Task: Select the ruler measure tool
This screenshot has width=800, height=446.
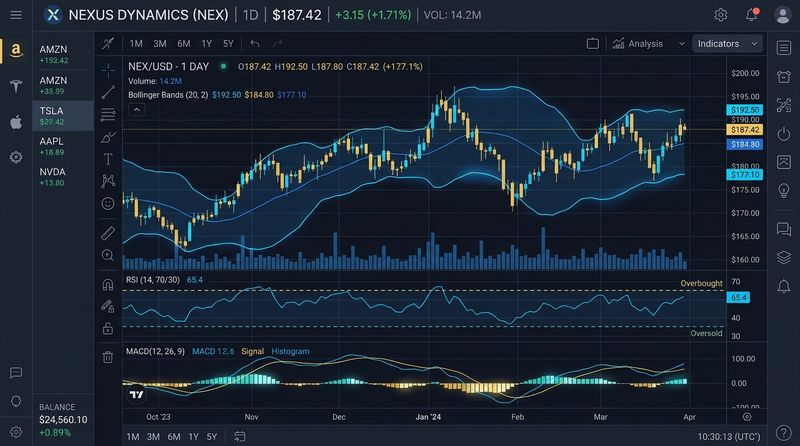Action: (x=108, y=233)
